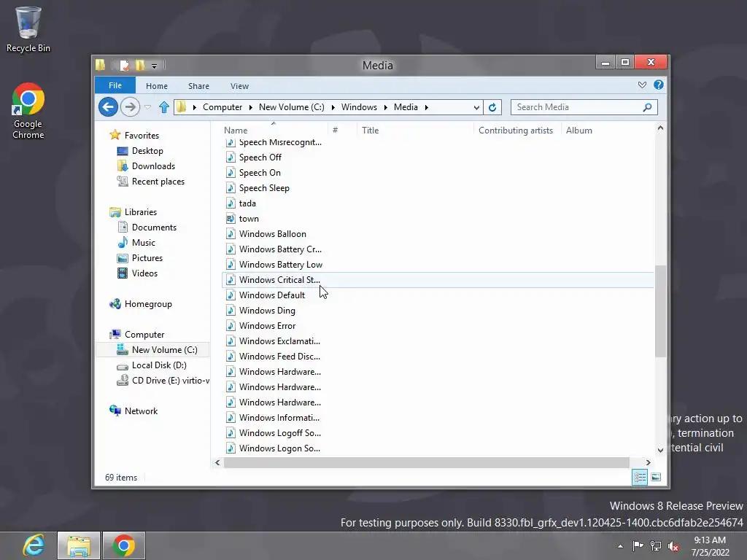Select Music library
Screen dimensions: 747x560
click(x=136, y=243)
